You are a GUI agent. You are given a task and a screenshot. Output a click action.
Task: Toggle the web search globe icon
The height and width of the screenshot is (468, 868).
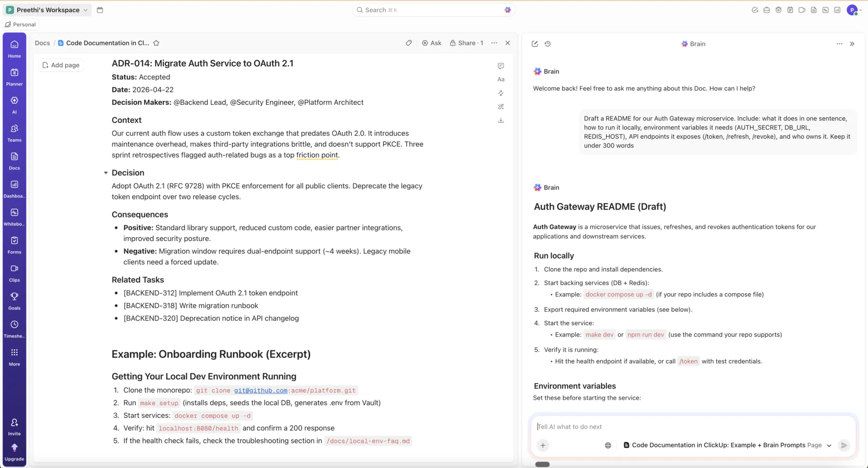pos(608,445)
